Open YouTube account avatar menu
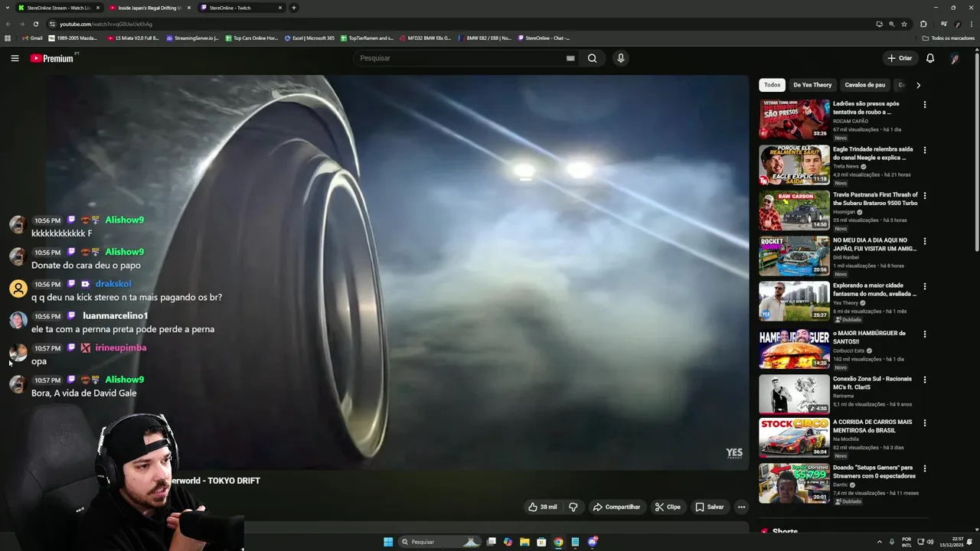This screenshot has height=551, width=980. click(x=955, y=58)
